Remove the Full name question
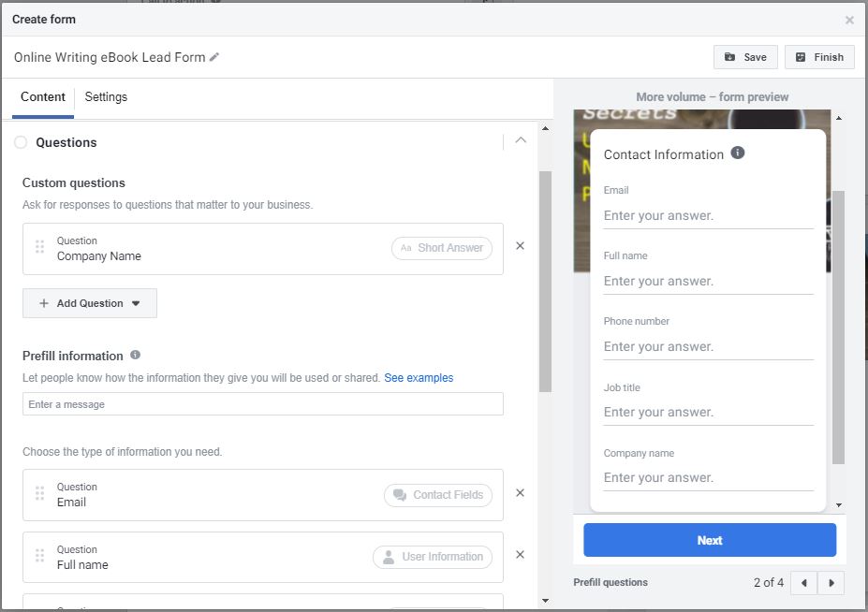The height and width of the screenshot is (612, 868). pyautogui.click(x=520, y=555)
